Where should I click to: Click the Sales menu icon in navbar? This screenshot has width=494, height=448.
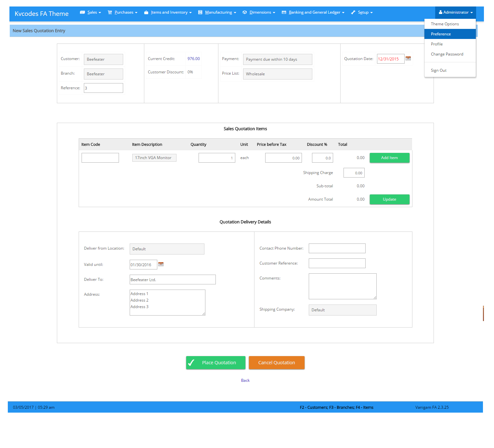click(x=82, y=12)
